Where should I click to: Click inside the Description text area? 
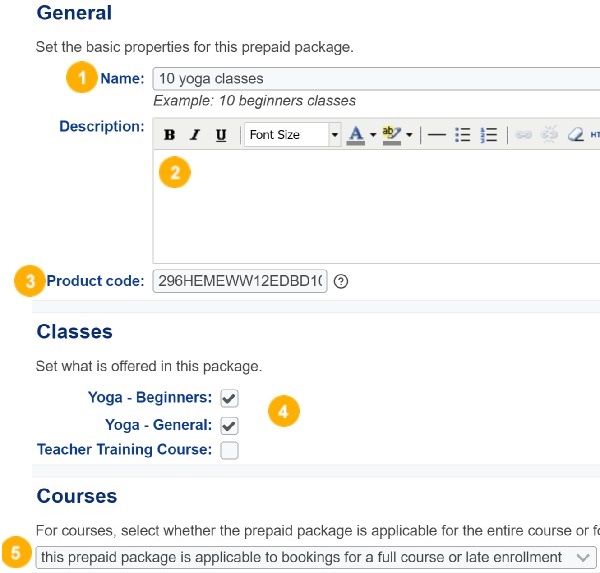(376, 207)
